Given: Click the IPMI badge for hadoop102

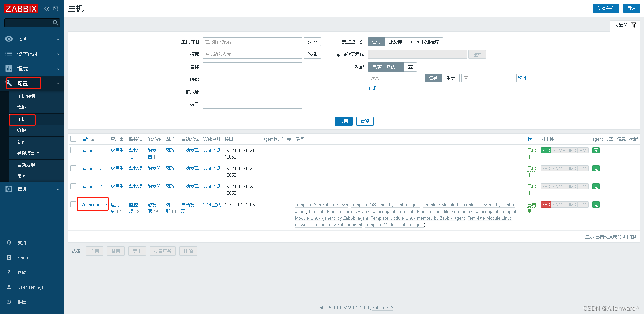Looking at the screenshot, I should coord(583,150).
